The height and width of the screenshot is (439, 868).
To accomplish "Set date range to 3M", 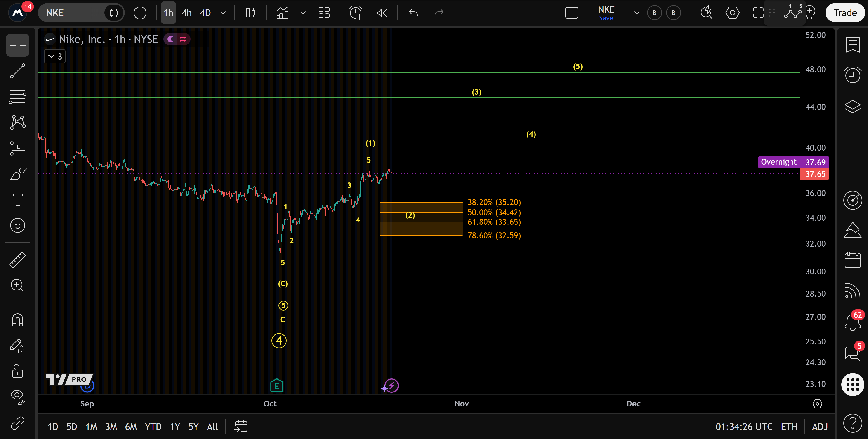I will (x=111, y=427).
